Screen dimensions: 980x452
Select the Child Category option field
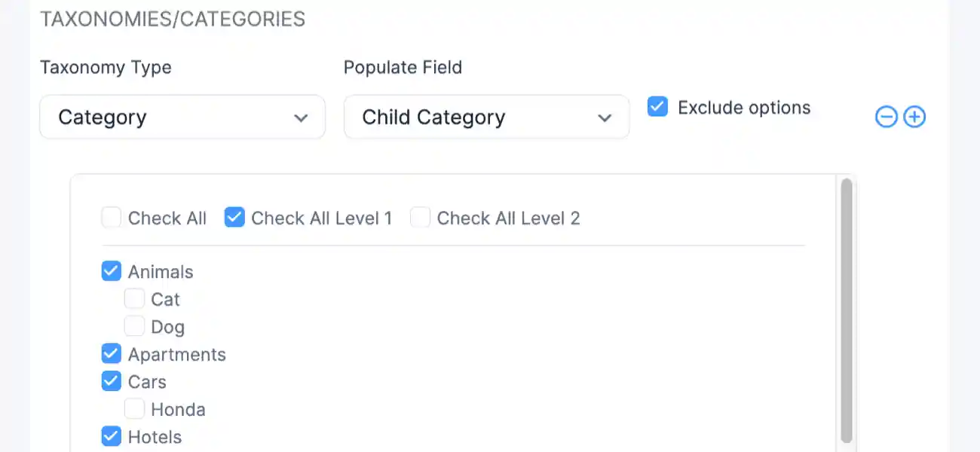coord(433,117)
